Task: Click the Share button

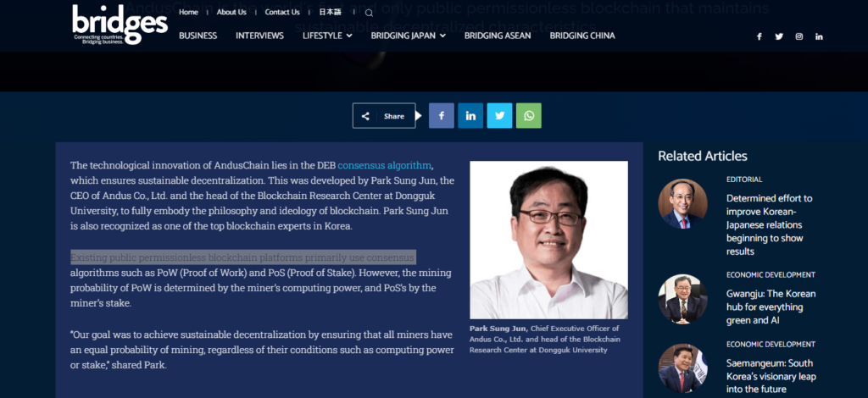Action: pyautogui.click(x=384, y=115)
